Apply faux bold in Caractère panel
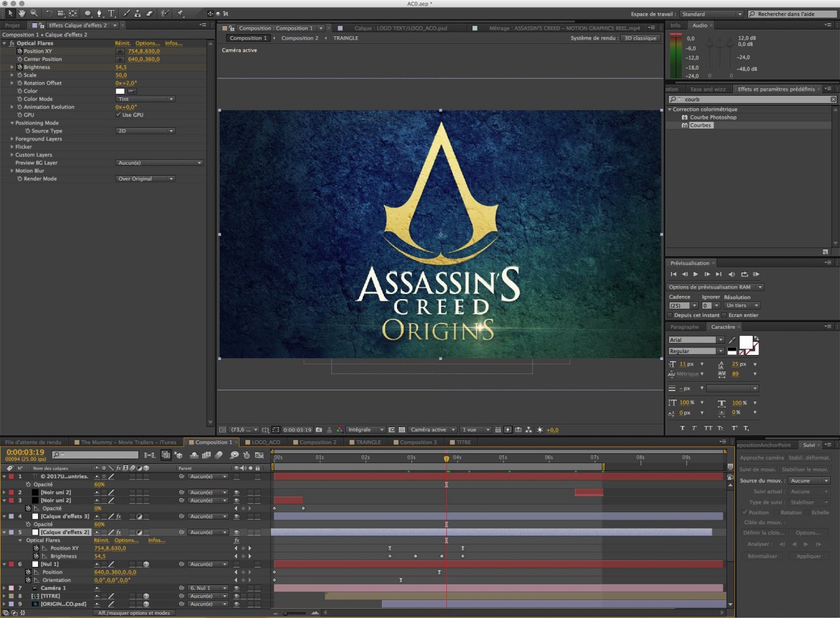840x618 pixels. tap(682, 428)
